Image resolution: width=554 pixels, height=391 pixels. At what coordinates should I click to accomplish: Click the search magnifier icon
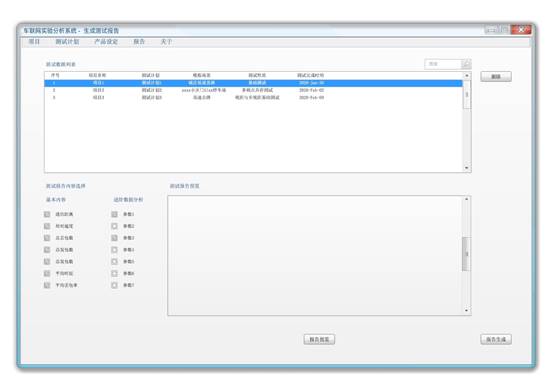tap(466, 64)
